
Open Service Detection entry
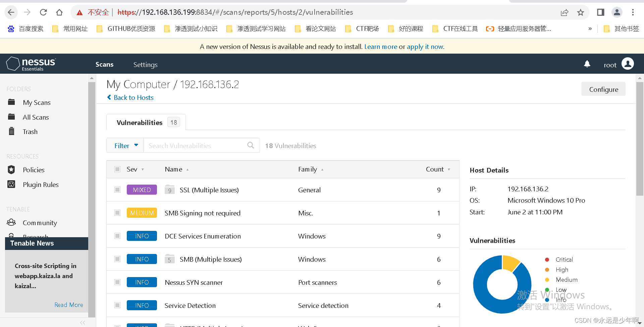(190, 306)
